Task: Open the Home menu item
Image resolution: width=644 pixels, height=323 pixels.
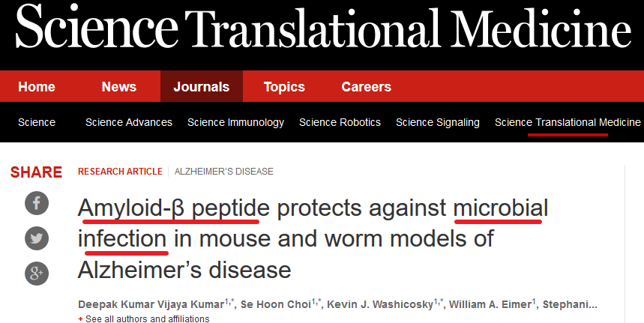Action: point(37,87)
